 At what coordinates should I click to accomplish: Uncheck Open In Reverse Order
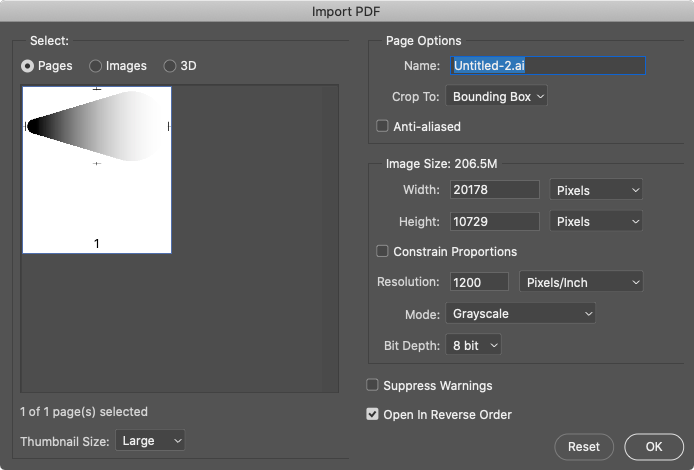(x=373, y=414)
